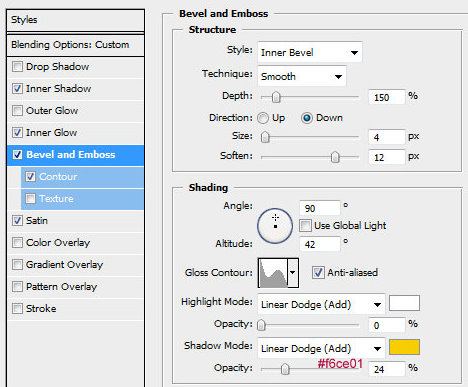This screenshot has width=468, height=387.
Task: Click the Gloss Contour curve thumbnail
Action: pos(273,273)
